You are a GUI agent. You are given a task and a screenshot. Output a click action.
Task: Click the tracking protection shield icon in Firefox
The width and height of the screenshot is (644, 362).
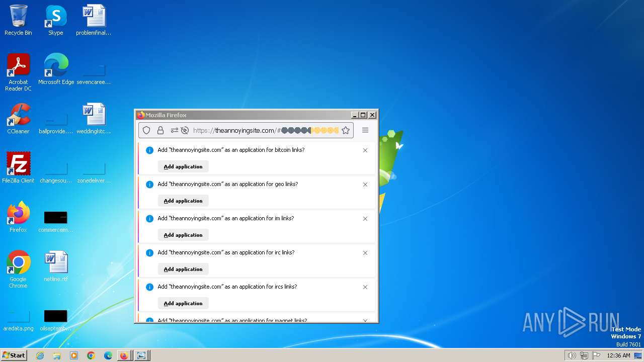tap(146, 130)
